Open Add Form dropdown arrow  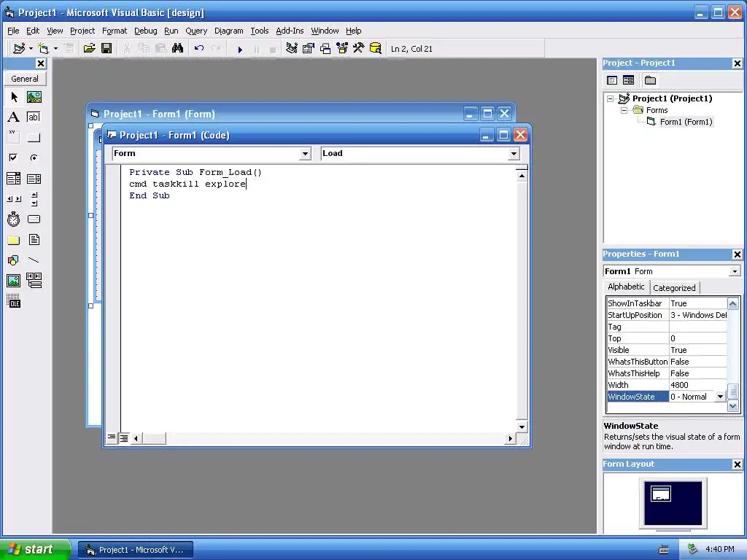pyautogui.click(x=55, y=49)
